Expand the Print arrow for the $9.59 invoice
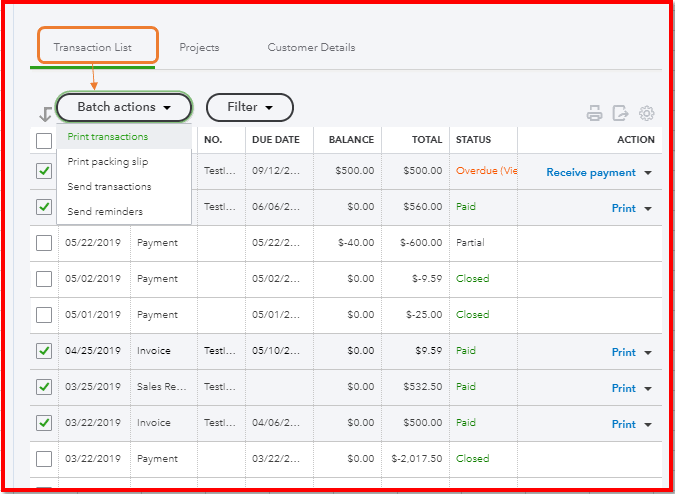Viewport: 675px width, 494px height. coord(648,353)
